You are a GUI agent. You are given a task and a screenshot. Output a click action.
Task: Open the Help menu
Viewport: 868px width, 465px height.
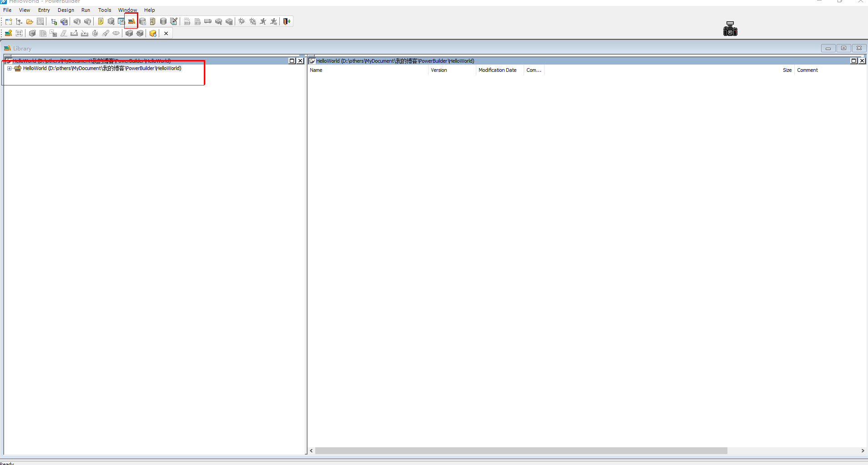tap(150, 10)
